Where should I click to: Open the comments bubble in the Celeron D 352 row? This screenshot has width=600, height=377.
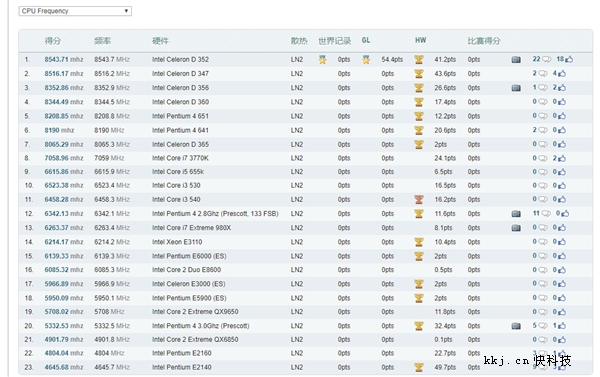coord(547,59)
